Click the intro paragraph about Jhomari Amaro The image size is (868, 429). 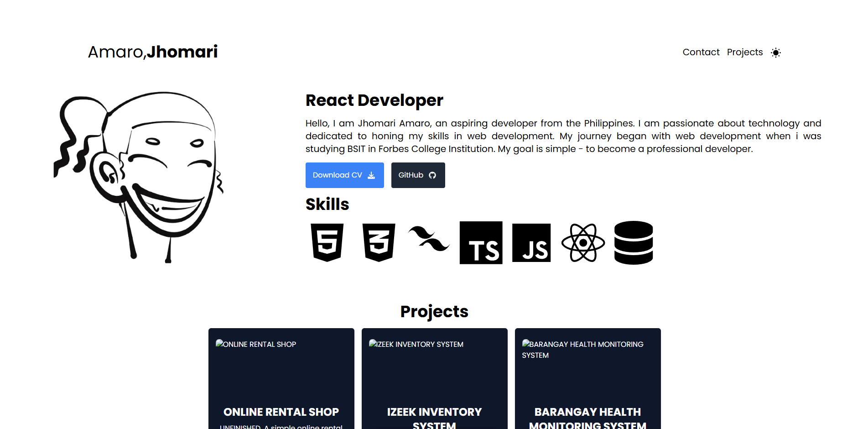(x=563, y=136)
